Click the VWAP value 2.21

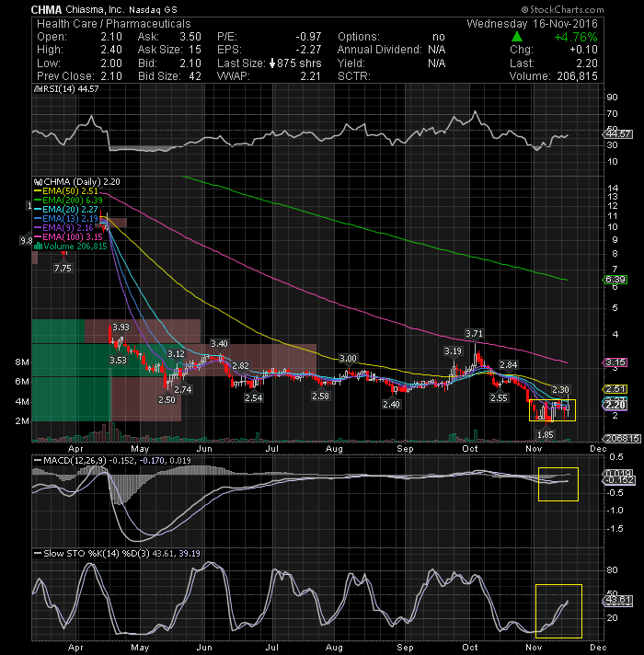310,76
